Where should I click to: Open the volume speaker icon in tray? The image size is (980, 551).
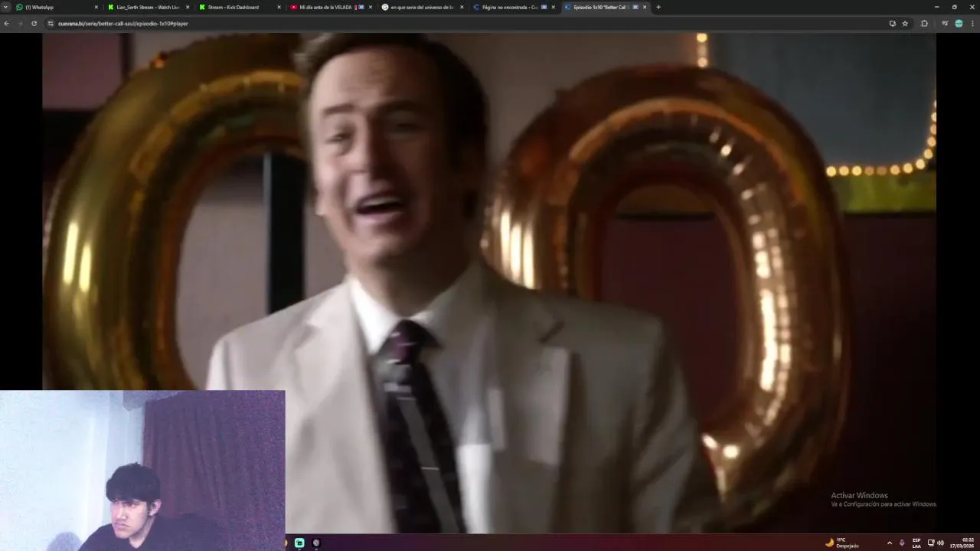[941, 543]
